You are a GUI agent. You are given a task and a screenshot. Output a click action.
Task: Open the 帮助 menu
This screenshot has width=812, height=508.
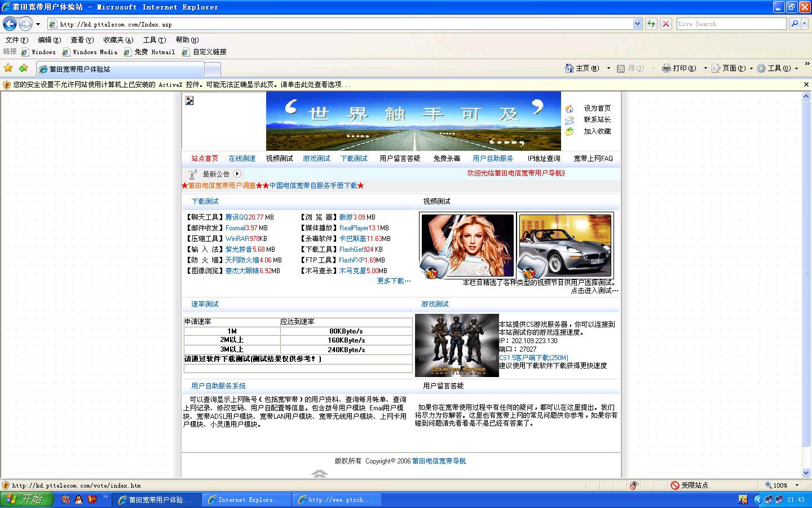[x=187, y=40]
